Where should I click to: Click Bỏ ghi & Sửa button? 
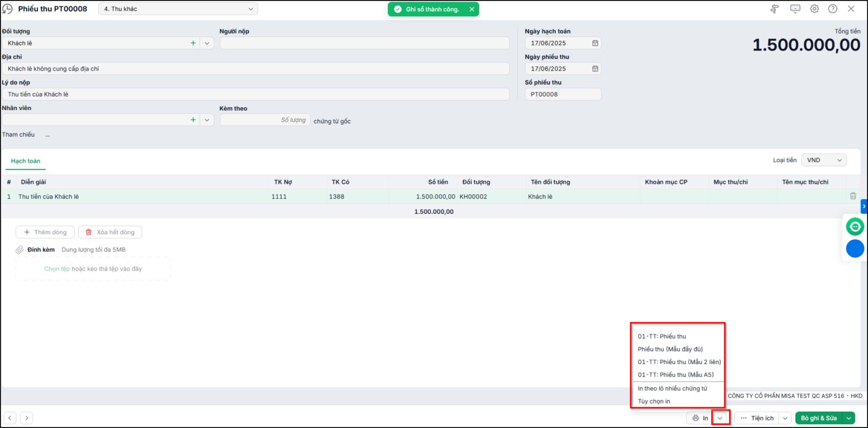819,418
